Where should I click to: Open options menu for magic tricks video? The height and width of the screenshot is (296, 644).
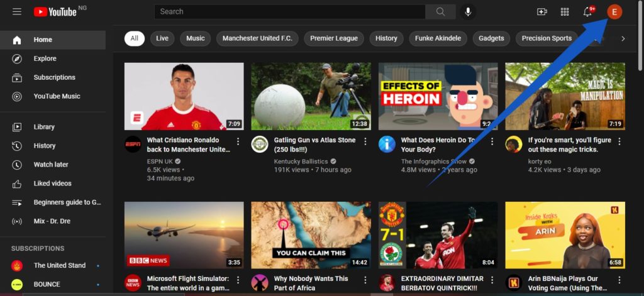[619, 141]
